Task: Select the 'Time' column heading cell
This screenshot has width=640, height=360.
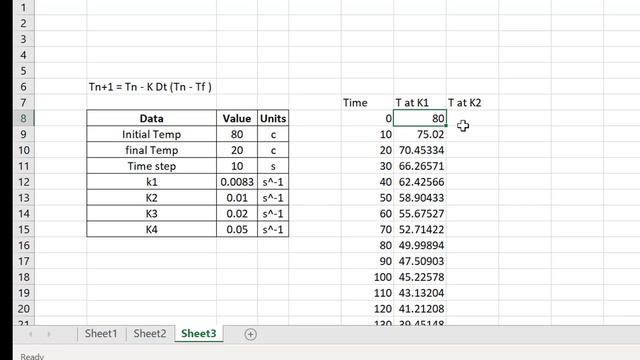Action: click(x=367, y=102)
